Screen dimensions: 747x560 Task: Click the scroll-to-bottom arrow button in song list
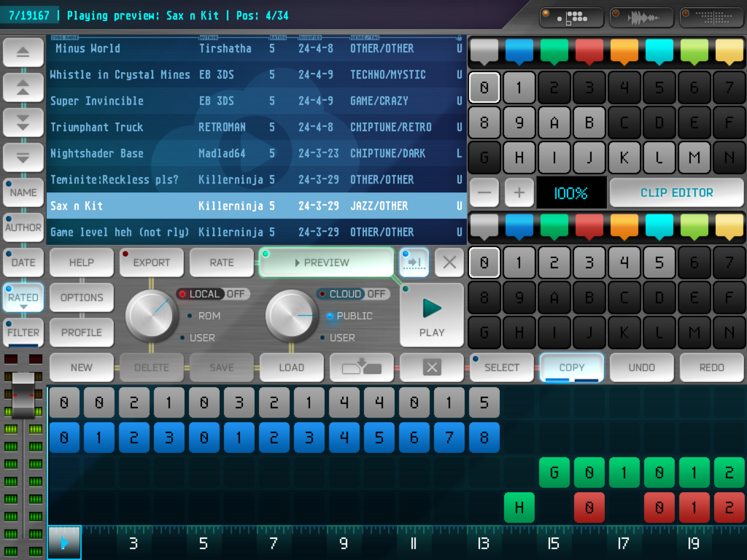coord(23,158)
